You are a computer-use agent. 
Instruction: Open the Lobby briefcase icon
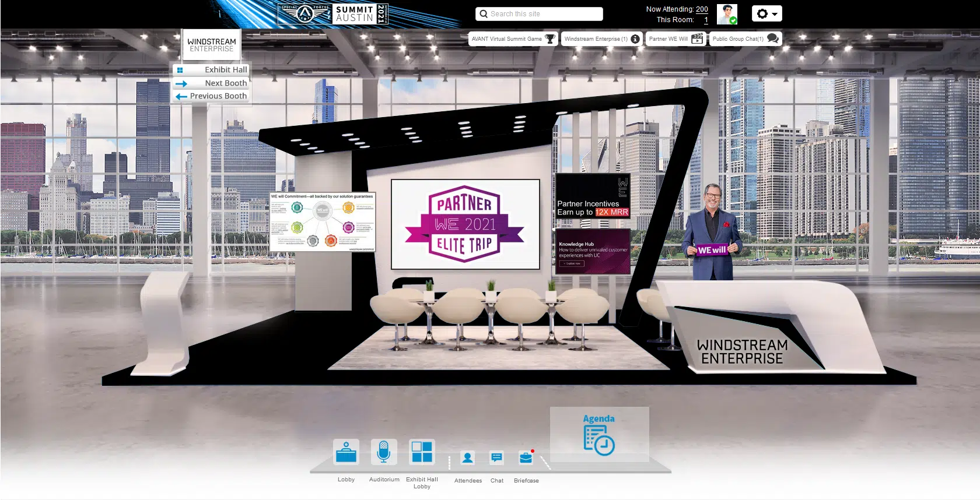pos(346,452)
